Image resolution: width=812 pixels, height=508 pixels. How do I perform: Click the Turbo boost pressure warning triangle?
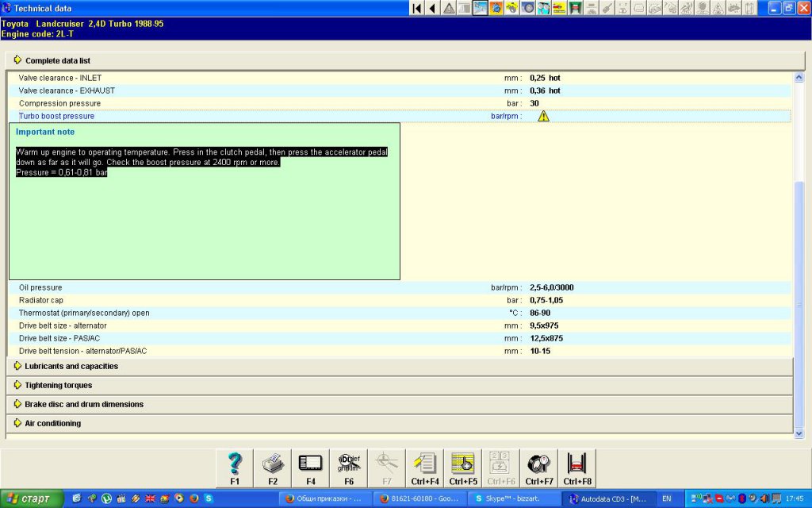pos(543,116)
